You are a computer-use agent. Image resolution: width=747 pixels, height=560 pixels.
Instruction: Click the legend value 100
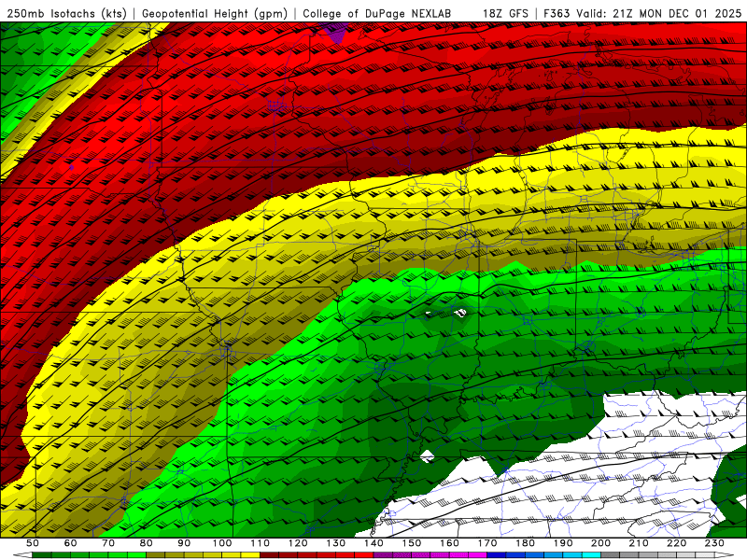(x=222, y=543)
